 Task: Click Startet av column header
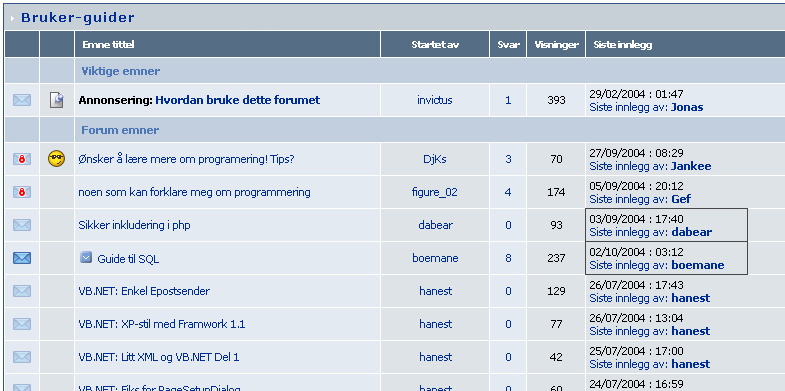click(435, 45)
